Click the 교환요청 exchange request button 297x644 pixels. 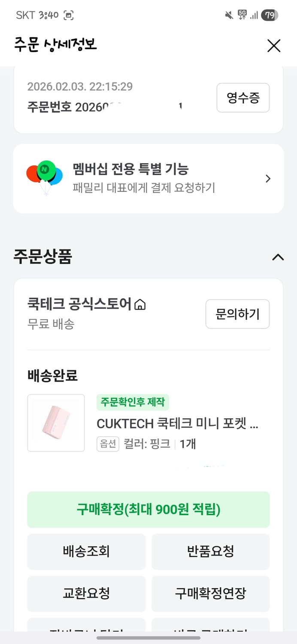[x=86, y=594]
